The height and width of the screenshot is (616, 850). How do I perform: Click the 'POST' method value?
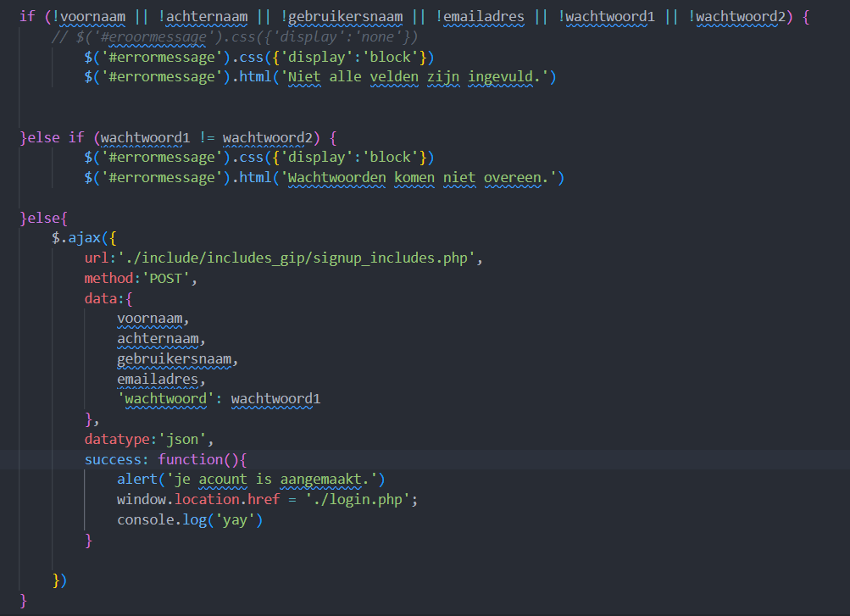(166, 277)
